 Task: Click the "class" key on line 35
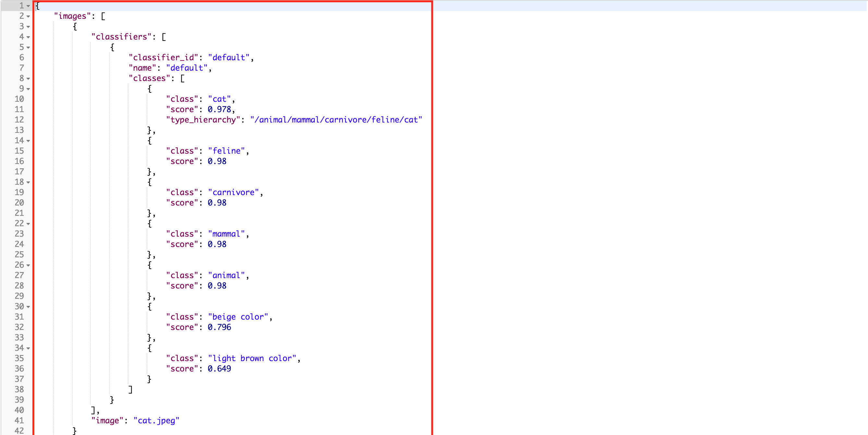[182, 358]
